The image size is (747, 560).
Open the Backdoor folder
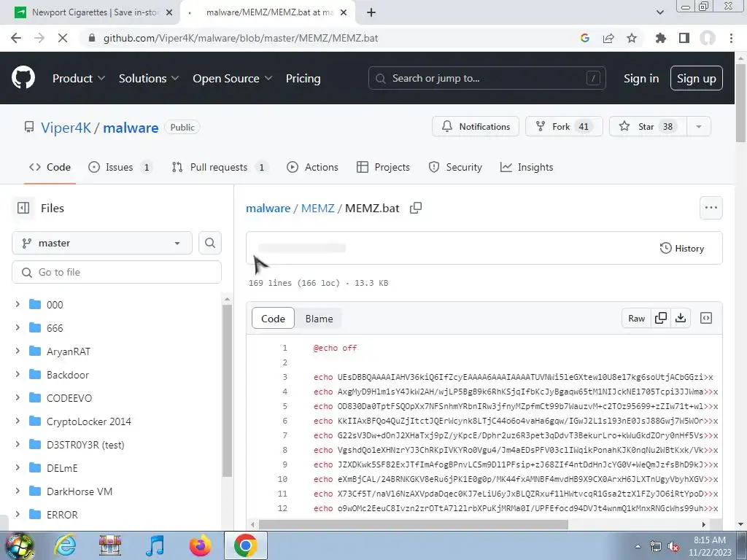pyautogui.click(x=68, y=374)
